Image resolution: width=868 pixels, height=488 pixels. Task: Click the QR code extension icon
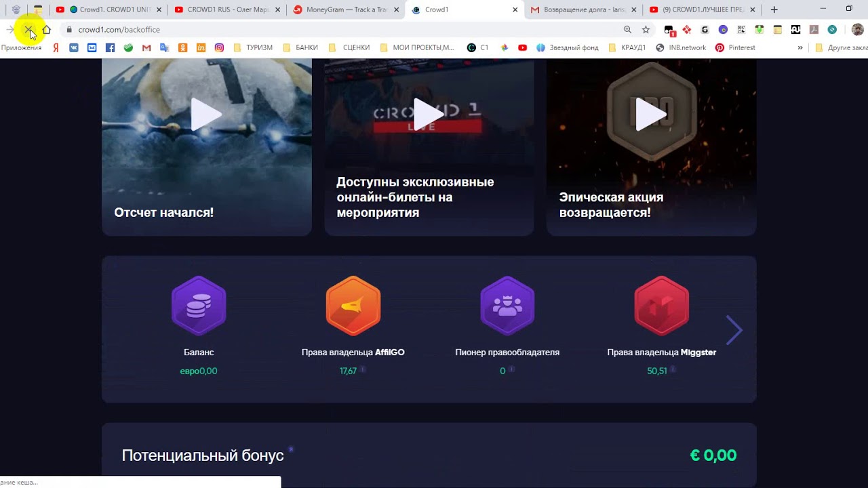click(741, 30)
